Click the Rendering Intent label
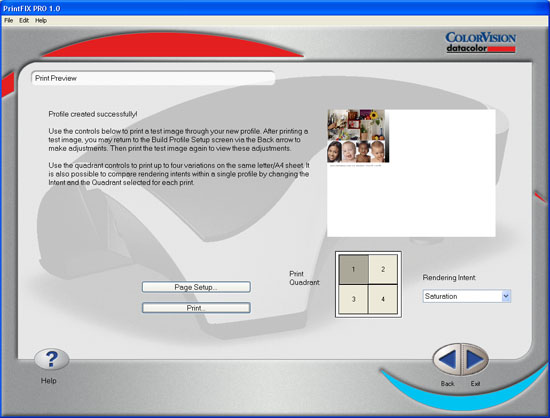The width and height of the screenshot is (550, 418). pos(449,278)
